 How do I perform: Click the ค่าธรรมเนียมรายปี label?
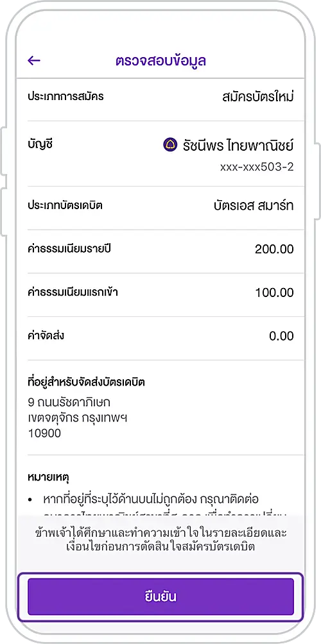point(70,250)
